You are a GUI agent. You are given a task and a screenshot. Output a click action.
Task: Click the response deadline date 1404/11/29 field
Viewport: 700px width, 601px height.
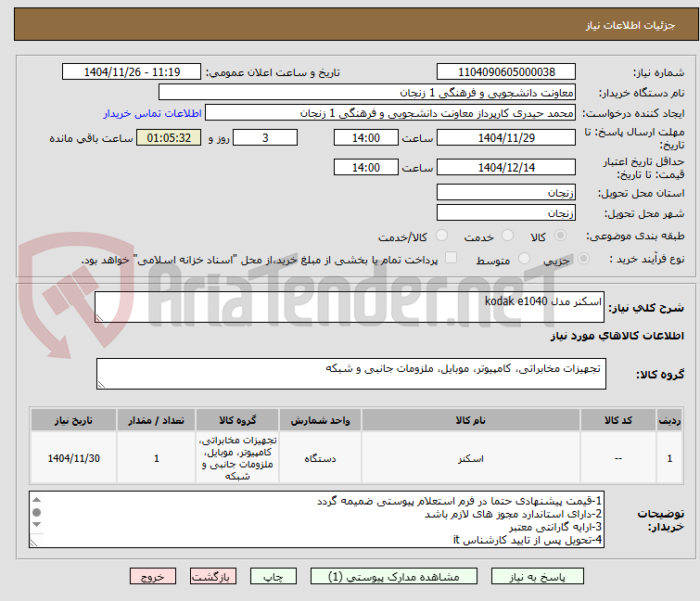(x=506, y=137)
